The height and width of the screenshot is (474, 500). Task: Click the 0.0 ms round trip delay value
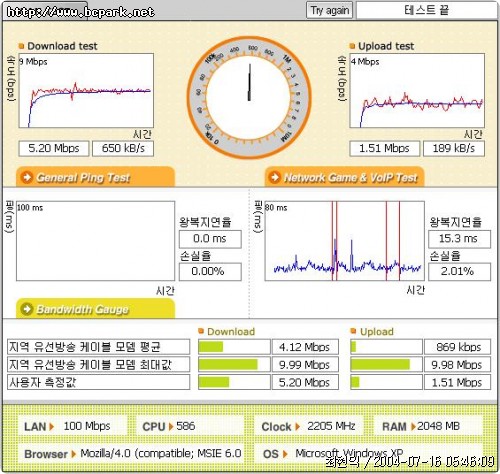pos(210,239)
